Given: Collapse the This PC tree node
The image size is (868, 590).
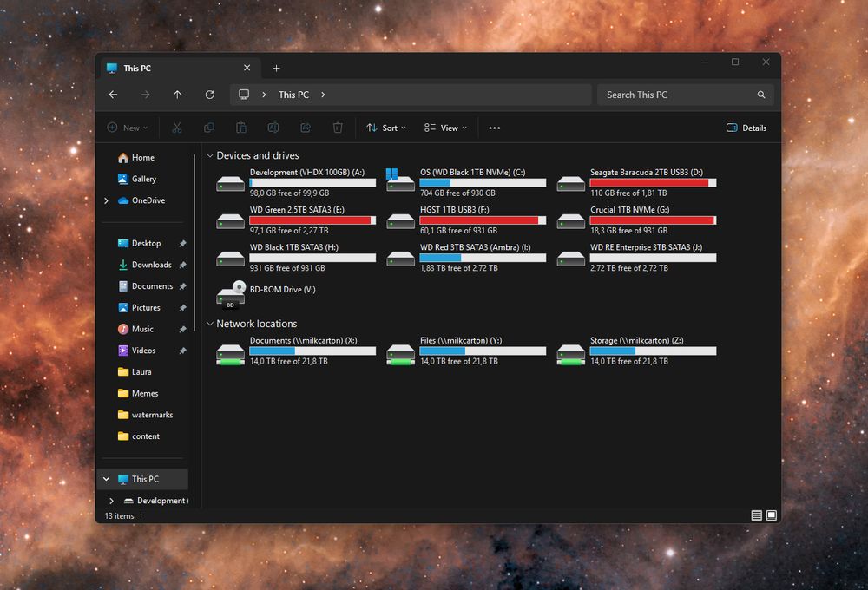Looking at the screenshot, I should [x=106, y=479].
